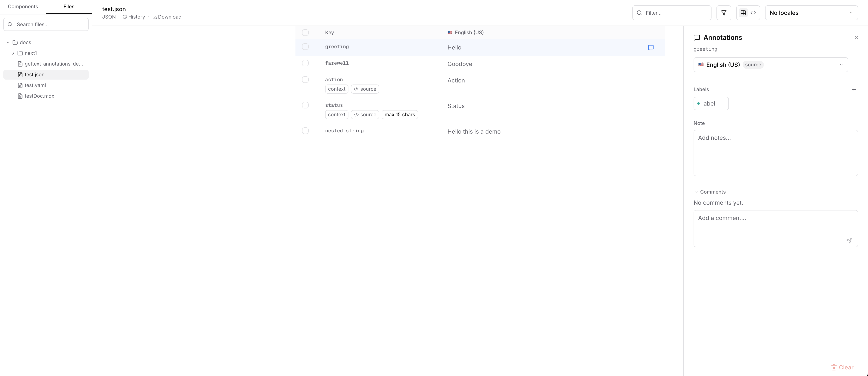Open the No locales dropdown
Screen dimensions: 868x376
pyautogui.click(x=811, y=13)
